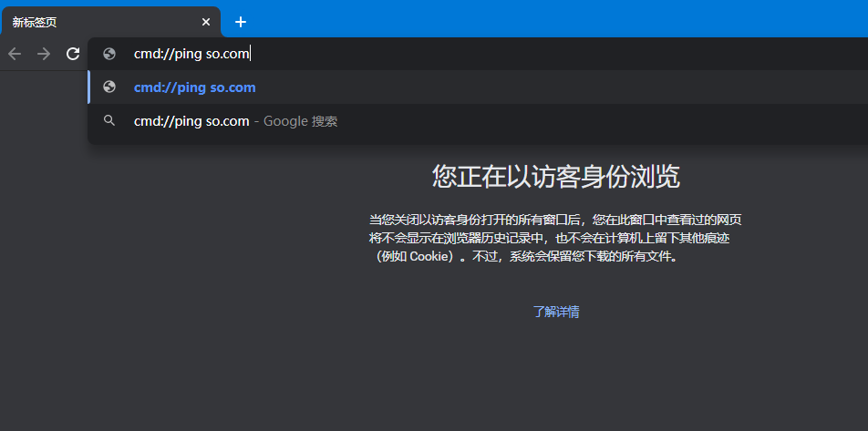Click the magnifier icon beside Google 搜索
This screenshot has height=431, width=868.
[x=109, y=120]
